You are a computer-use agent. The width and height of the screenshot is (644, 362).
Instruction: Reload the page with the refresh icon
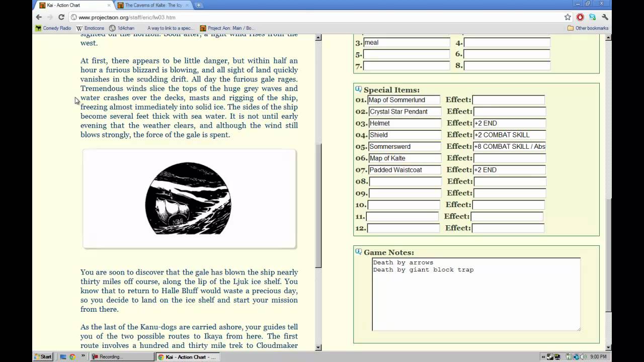(61, 17)
